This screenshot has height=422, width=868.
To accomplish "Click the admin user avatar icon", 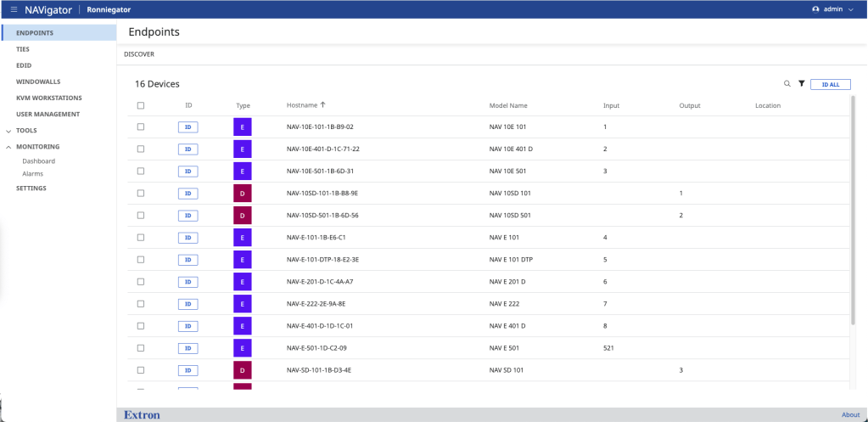I will point(815,8).
